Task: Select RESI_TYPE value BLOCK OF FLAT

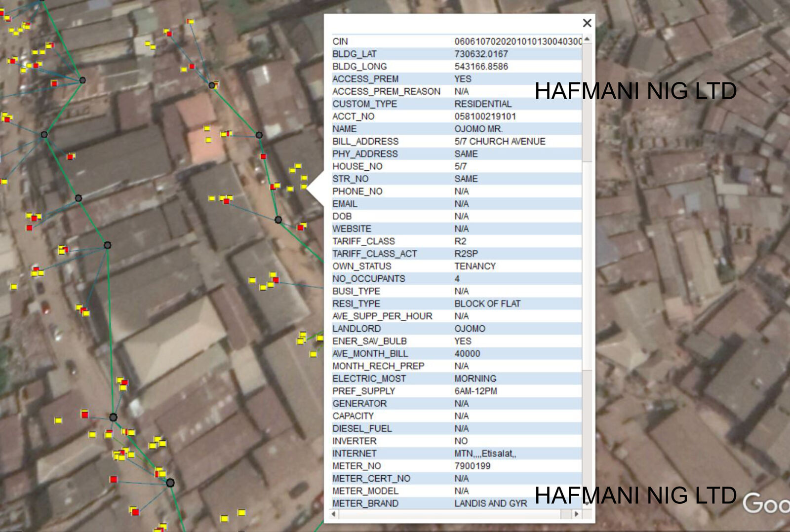Action: (487, 304)
